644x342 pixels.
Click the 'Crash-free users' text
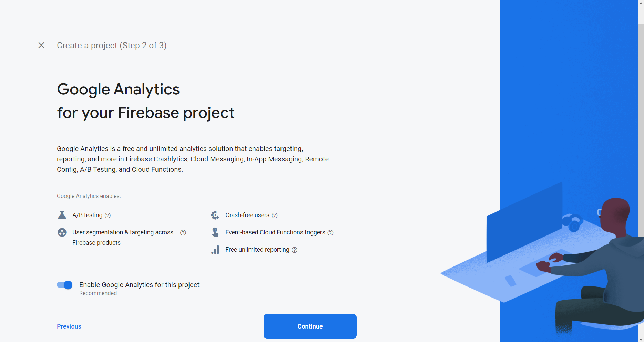click(x=247, y=215)
